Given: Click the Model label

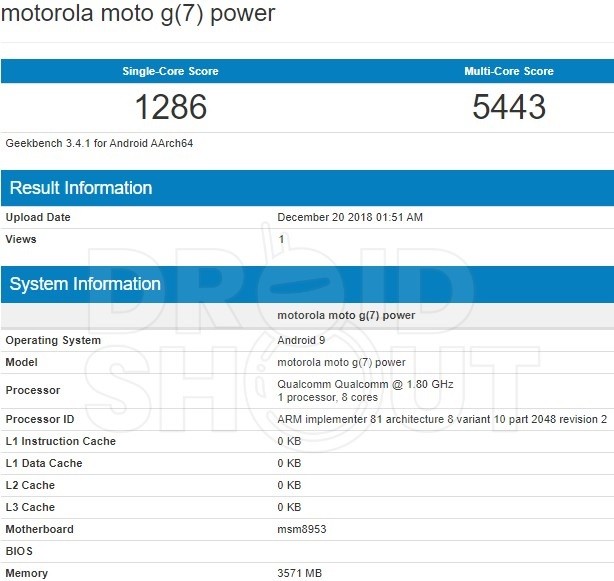Looking at the screenshot, I should click(22, 362).
